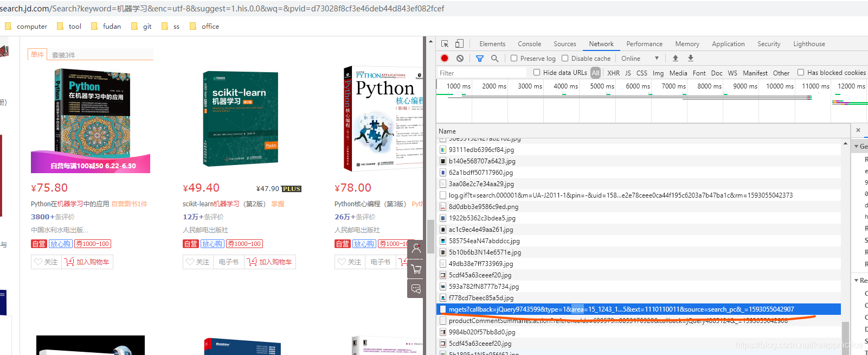
Task: Collapse the Response section triangle in details pane
Action: point(857,280)
